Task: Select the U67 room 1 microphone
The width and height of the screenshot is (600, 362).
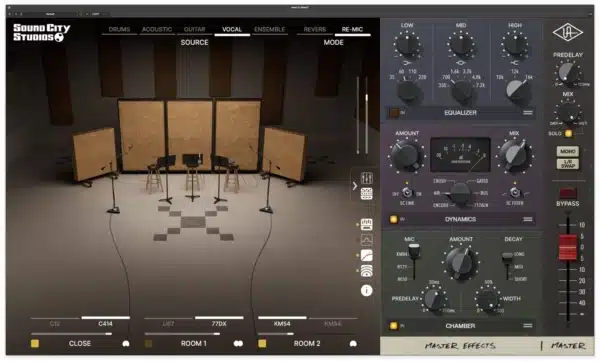Action: (168, 324)
